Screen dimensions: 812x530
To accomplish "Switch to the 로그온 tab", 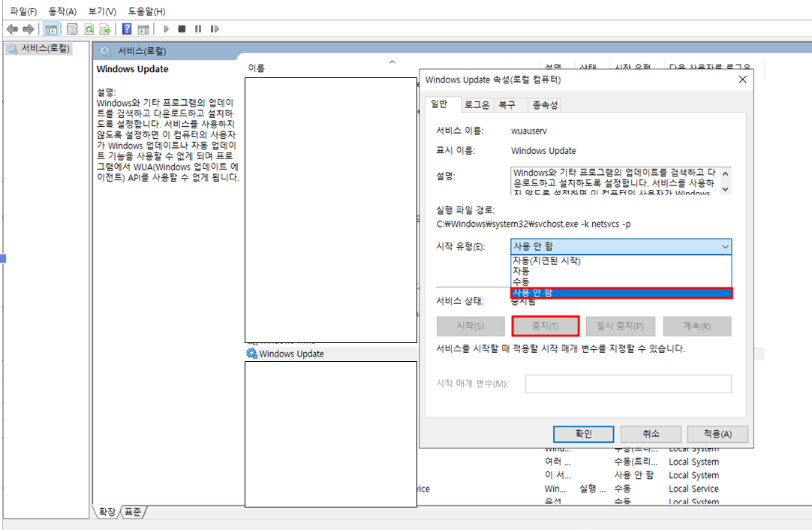I will click(477, 104).
